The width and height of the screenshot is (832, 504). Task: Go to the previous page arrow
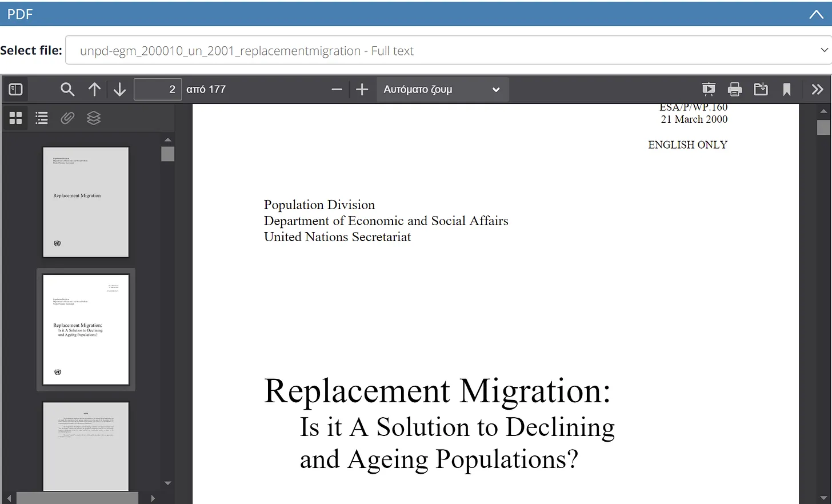pyautogui.click(x=94, y=90)
